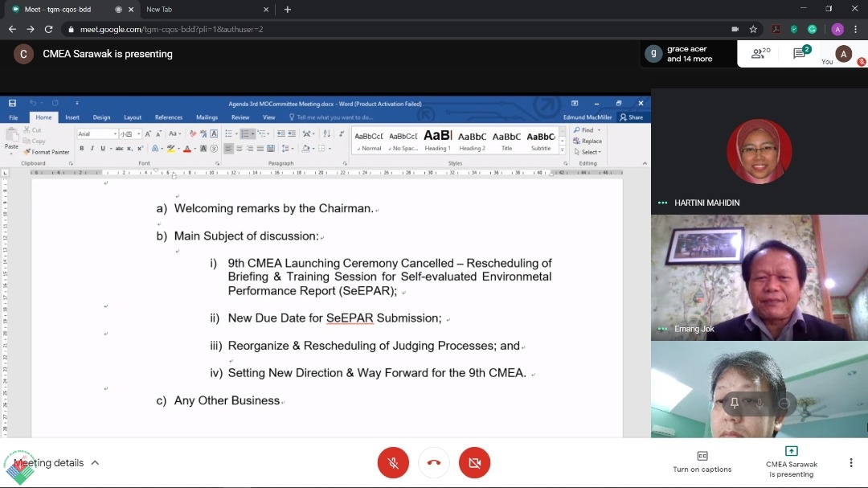Toggle Bold formatting in Word

(x=82, y=149)
